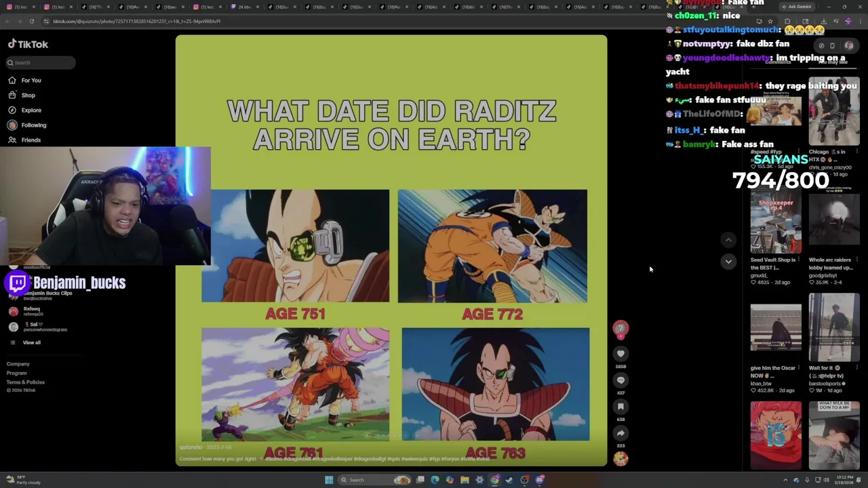Switch to the '24 btw' Twitch tab
This screenshot has width=868, height=488.
point(245,7)
